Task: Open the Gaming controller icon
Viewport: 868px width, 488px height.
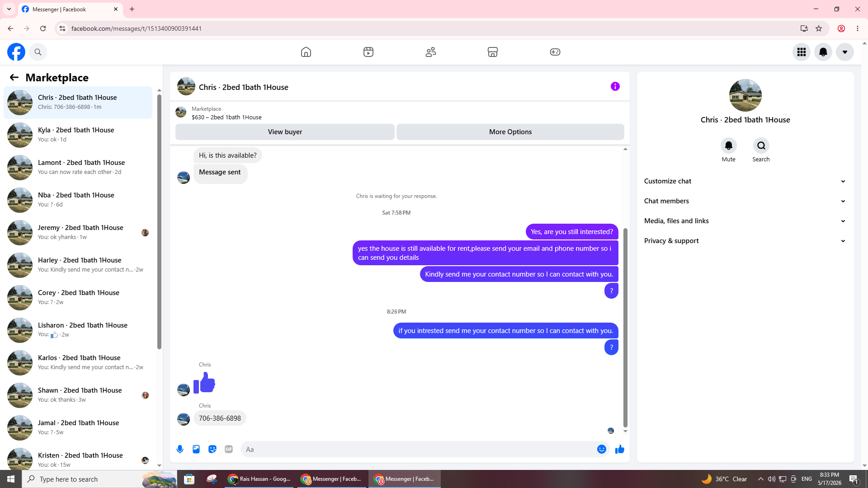Action: pyautogui.click(x=555, y=52)
